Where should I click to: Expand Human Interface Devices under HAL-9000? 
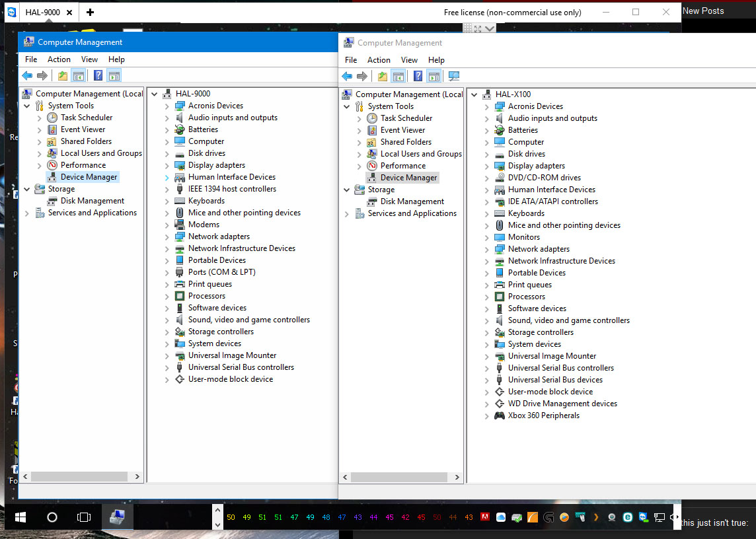(x=167, y=178)
